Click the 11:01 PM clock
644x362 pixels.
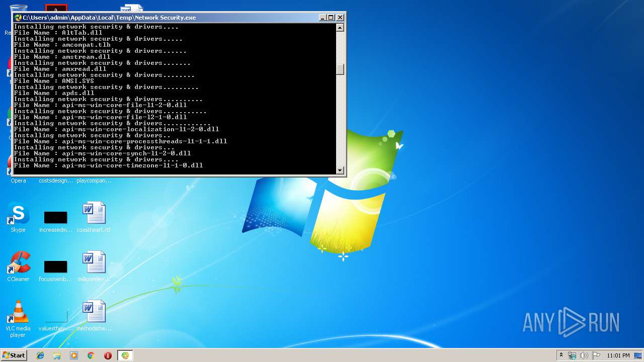[x=618, y=355]
